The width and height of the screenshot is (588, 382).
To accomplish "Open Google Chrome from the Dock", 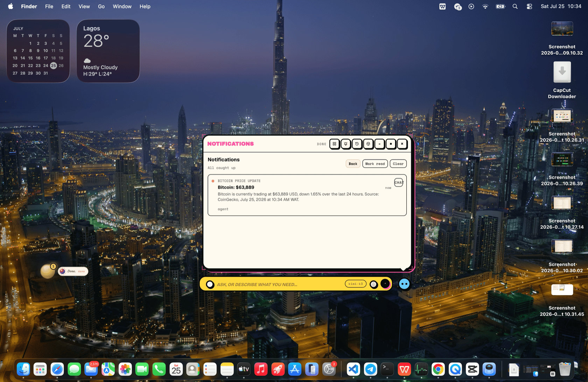I will (438, 369).
